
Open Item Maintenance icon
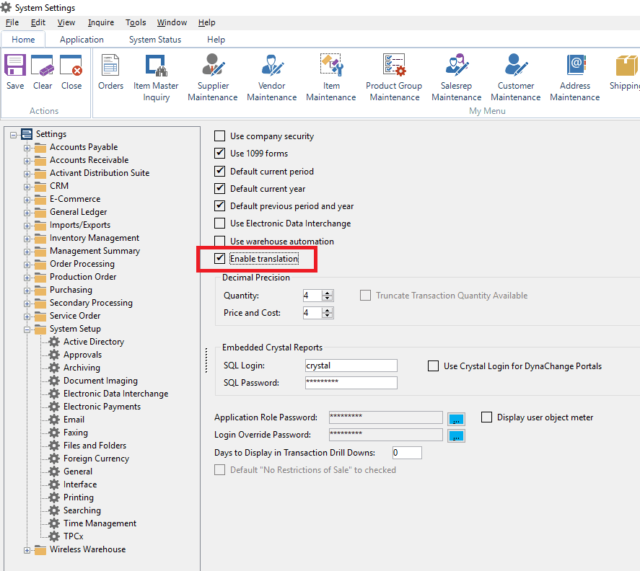(x=331, y=64)
